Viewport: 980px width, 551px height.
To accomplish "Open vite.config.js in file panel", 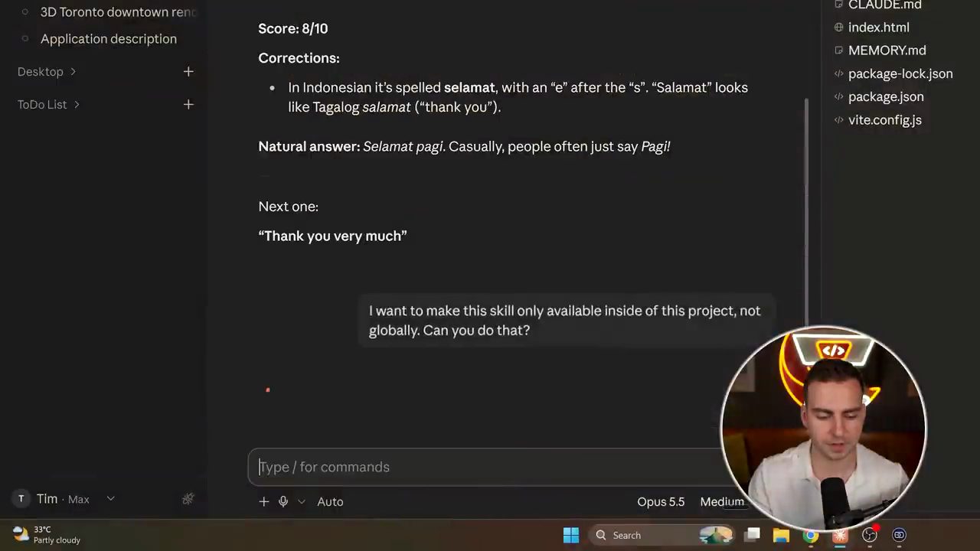I will tap(884, 119).
